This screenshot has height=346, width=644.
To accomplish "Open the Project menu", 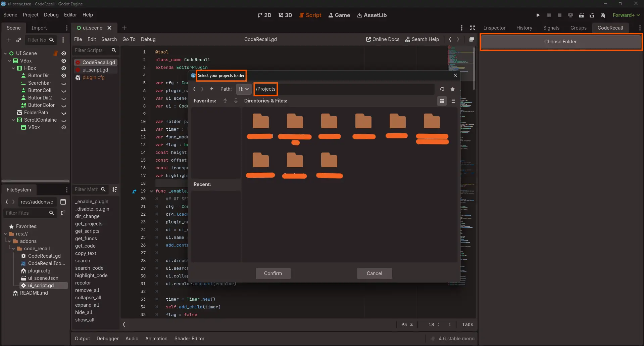I will click(31, 15).
